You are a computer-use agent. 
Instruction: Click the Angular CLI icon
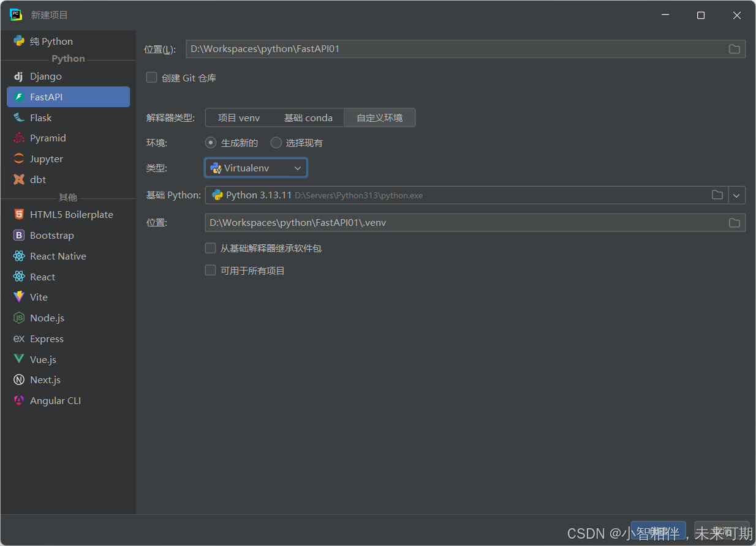[x=19, y=400]
